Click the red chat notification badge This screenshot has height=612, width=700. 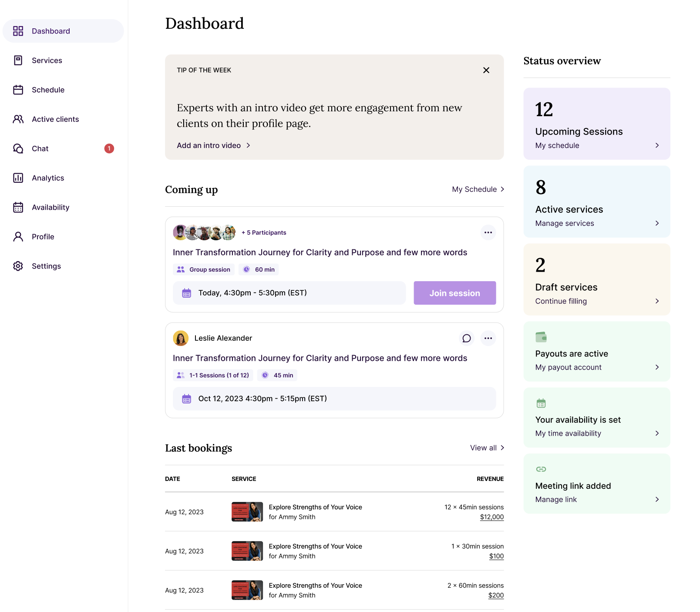point(109,148)
